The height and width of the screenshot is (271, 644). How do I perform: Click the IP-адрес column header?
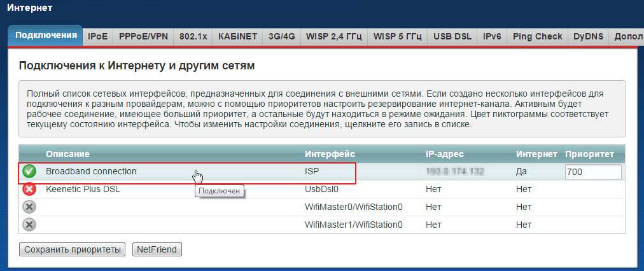pos(445,154)
